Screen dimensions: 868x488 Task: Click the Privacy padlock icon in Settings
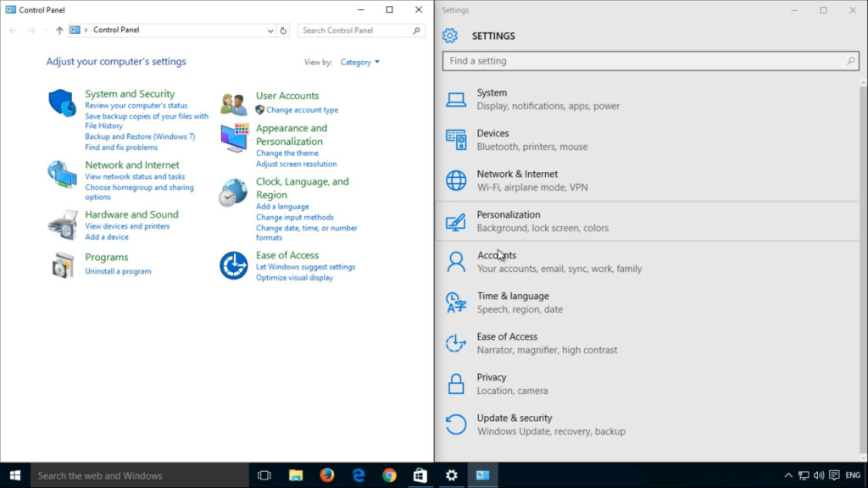click(456, 384)
